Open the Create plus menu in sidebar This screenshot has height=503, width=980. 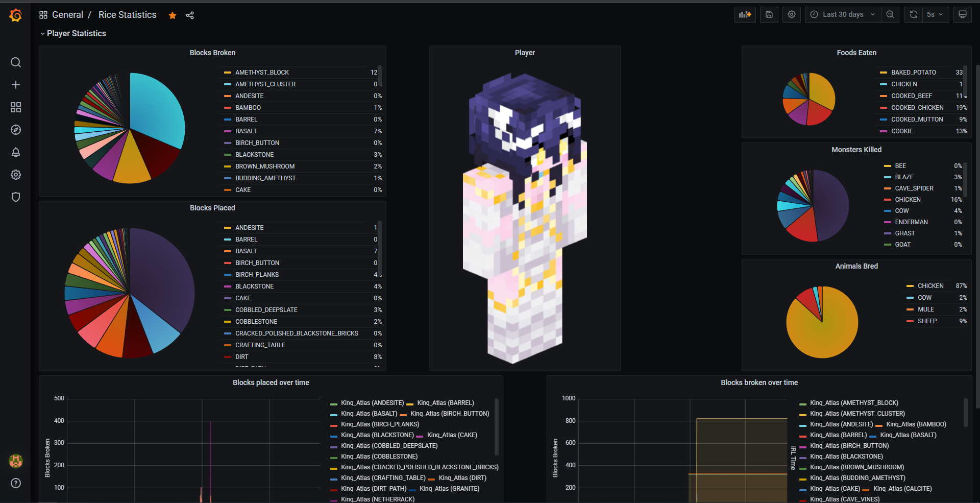16,85
